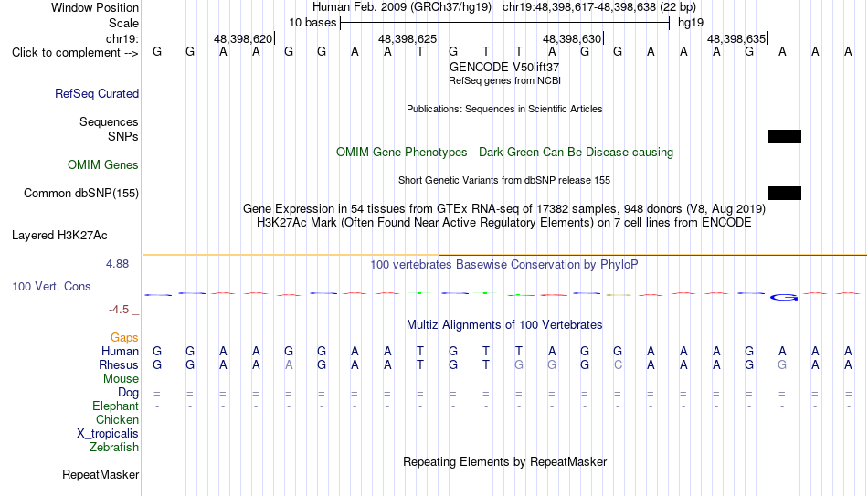Click 'Click to complement -->' label
The height and width of the screenshot is (496, 868).
pyautogui.click(x=75, y=53)
